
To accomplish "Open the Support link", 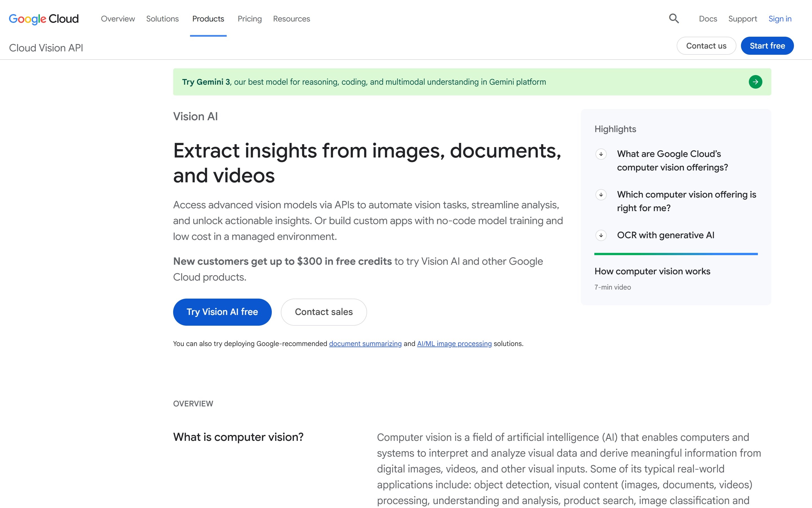I will pyautogui.click(x=743, y=19).
